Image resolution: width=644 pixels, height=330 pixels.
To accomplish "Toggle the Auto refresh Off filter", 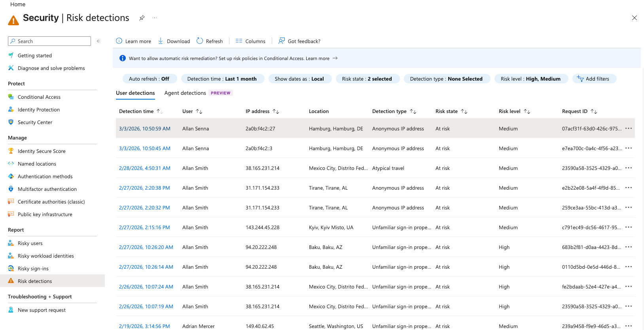I will [x=149, y=79].
